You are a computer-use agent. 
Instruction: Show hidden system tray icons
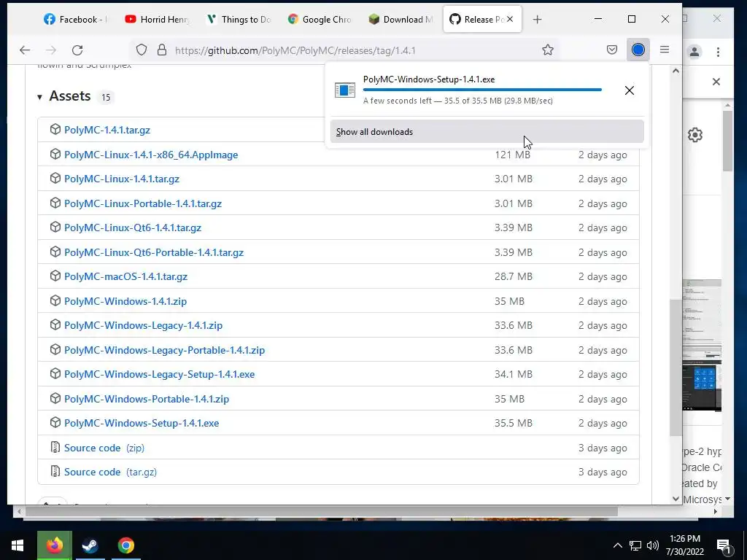617,545
